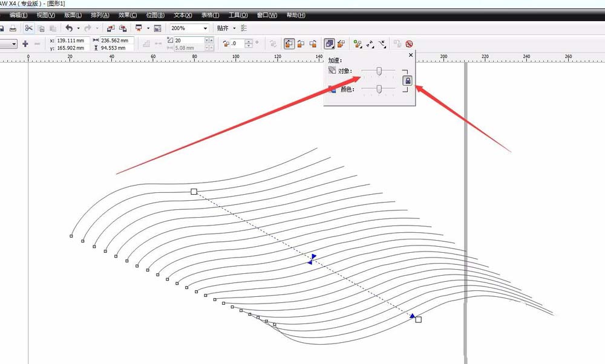Screen dimensions: 605x364
Task: Add a blend preset with the plus icon
Action: click(25, 44)
